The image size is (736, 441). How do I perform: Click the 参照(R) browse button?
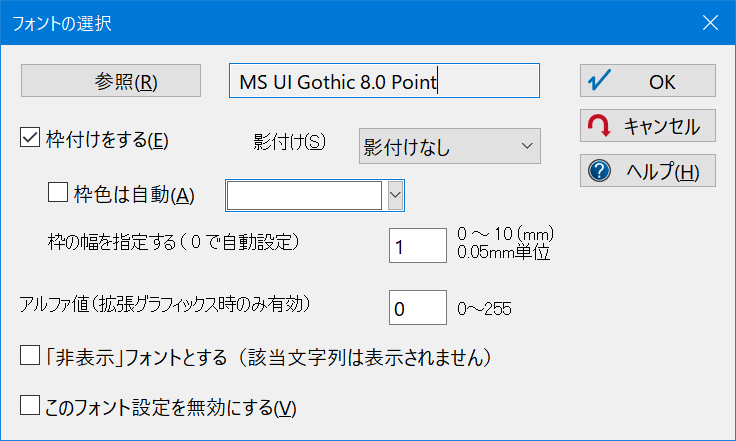click(x=111, y=81)
